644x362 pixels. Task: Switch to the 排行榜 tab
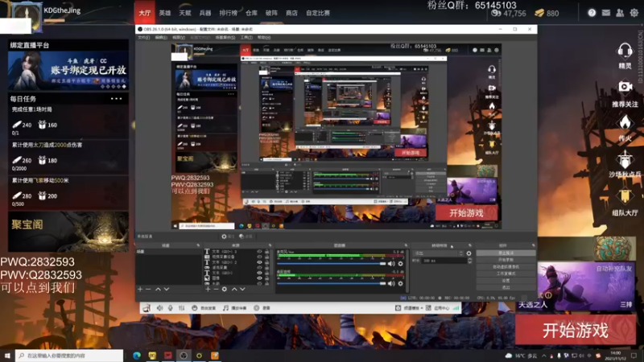228,13
